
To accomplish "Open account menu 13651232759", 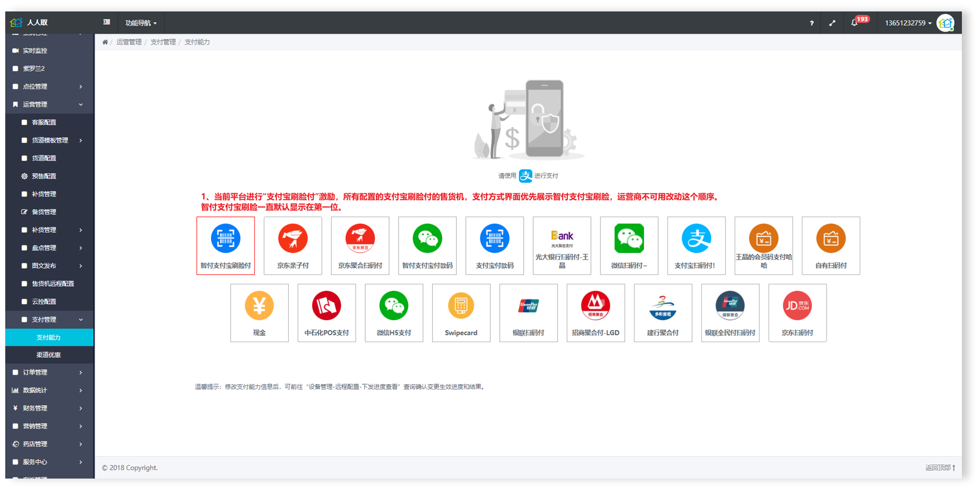I will coord(908,23).
